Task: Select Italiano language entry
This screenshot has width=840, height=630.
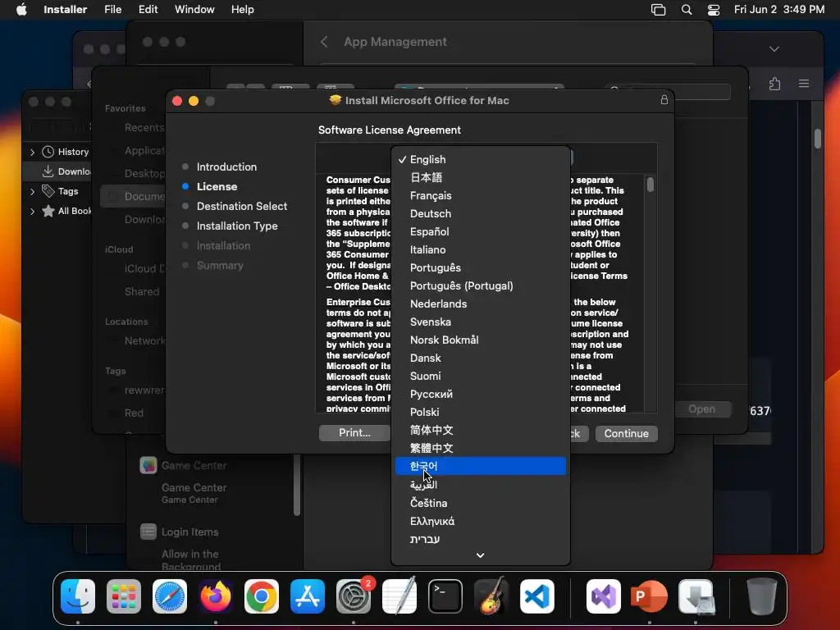Action: click(480, 249)
